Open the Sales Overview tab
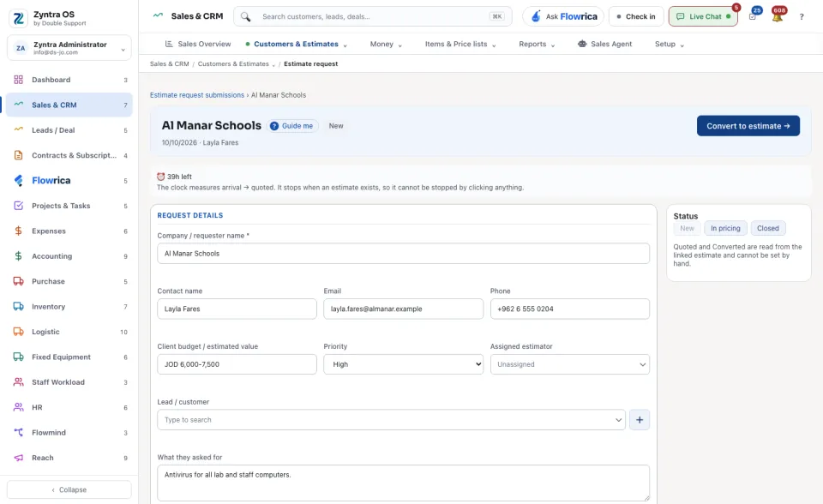Viewport: 823px width, 504px height. (198, 44)
